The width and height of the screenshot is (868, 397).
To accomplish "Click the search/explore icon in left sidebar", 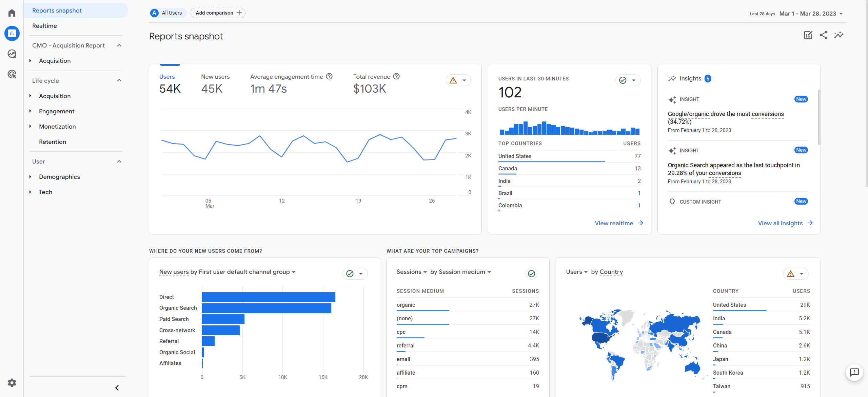I will (12, 54).
